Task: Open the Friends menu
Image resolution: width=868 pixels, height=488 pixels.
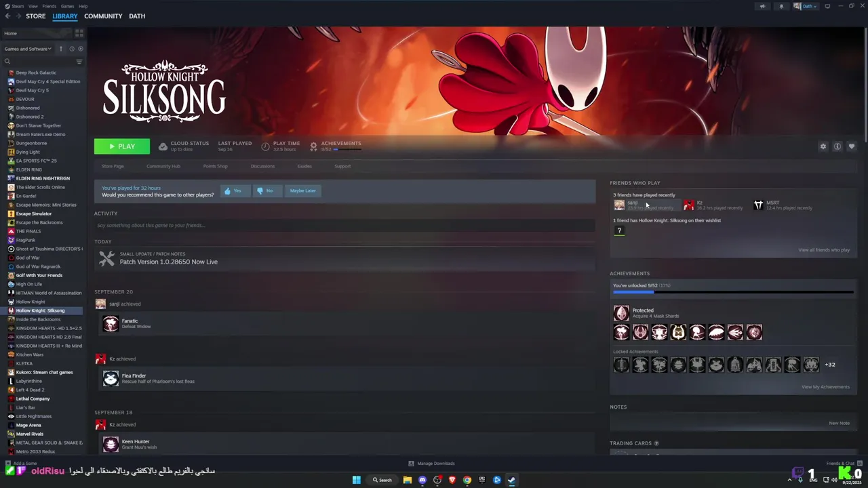Action: [50, 6]
